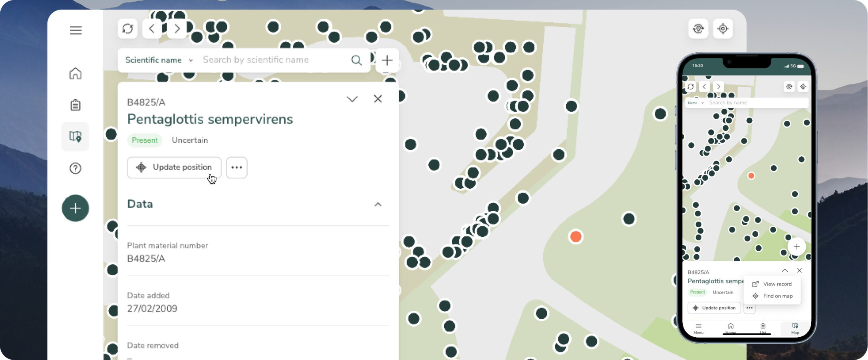The height and width of the screenshot is (360, 868).
Task: Click the three-dots button on the phone
Action: (749, 308)
